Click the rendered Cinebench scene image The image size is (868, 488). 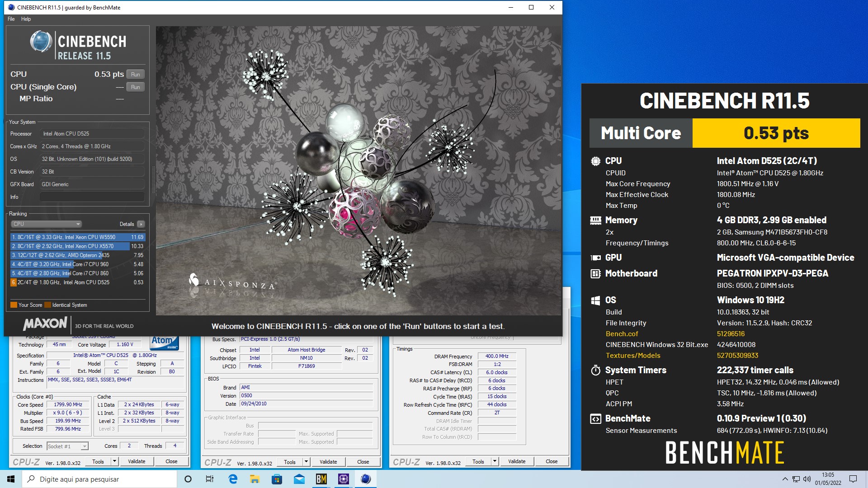click(359, 171)
